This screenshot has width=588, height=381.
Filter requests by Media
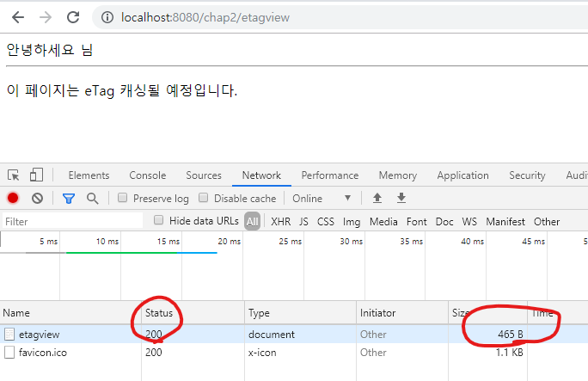[x=383, y=222]
